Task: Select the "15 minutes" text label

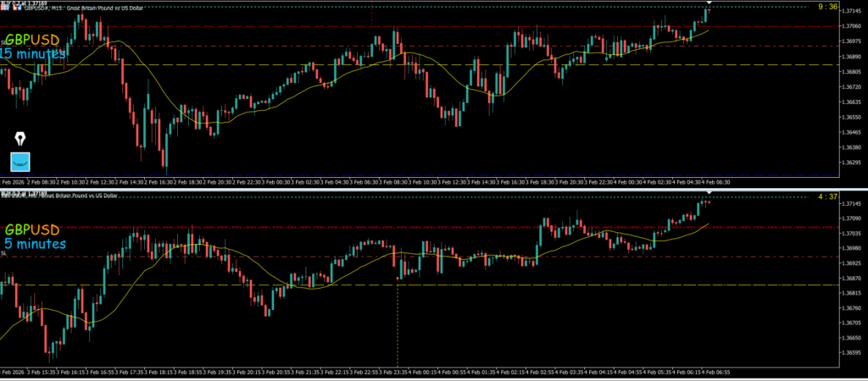Action: point(32,54)
